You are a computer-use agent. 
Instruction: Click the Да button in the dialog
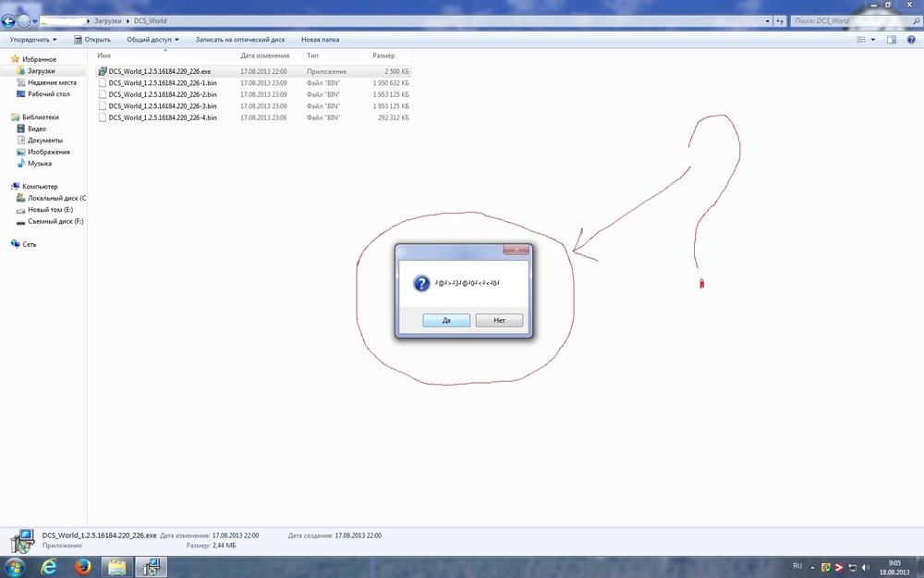pos(446,320)
